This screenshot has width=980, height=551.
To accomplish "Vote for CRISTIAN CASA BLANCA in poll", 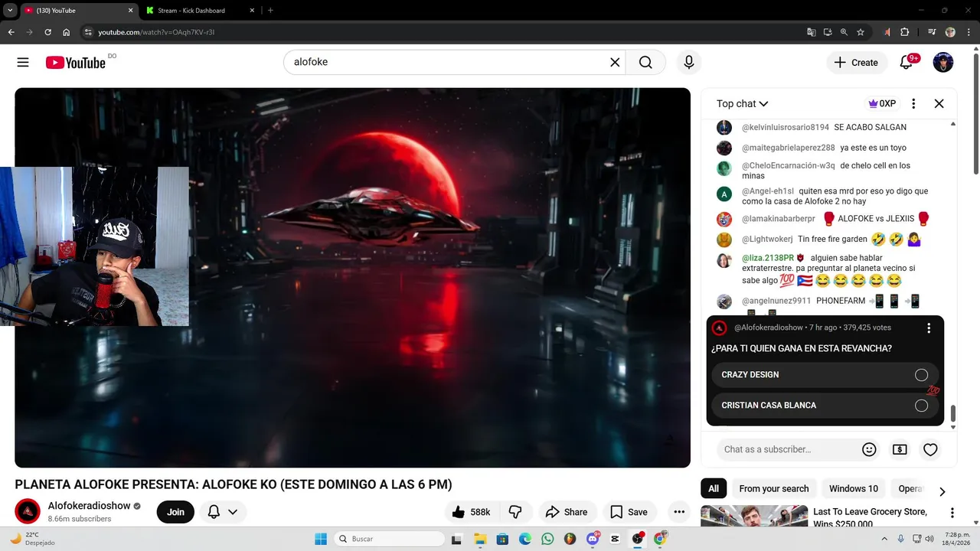I will [x=825, y=406].
